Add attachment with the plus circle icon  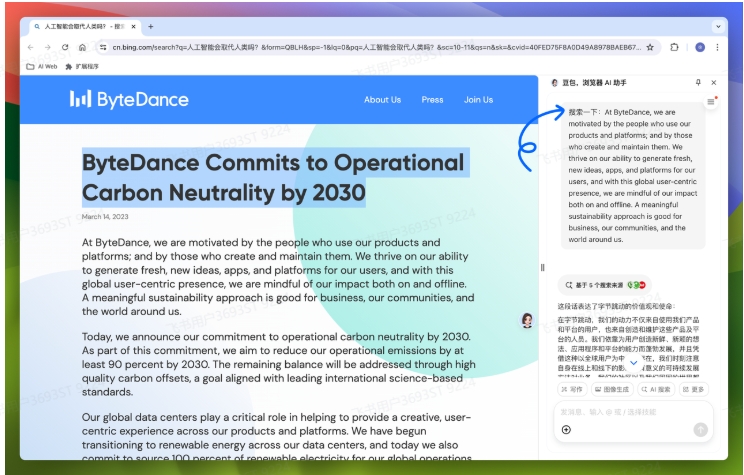click(566, 429)
